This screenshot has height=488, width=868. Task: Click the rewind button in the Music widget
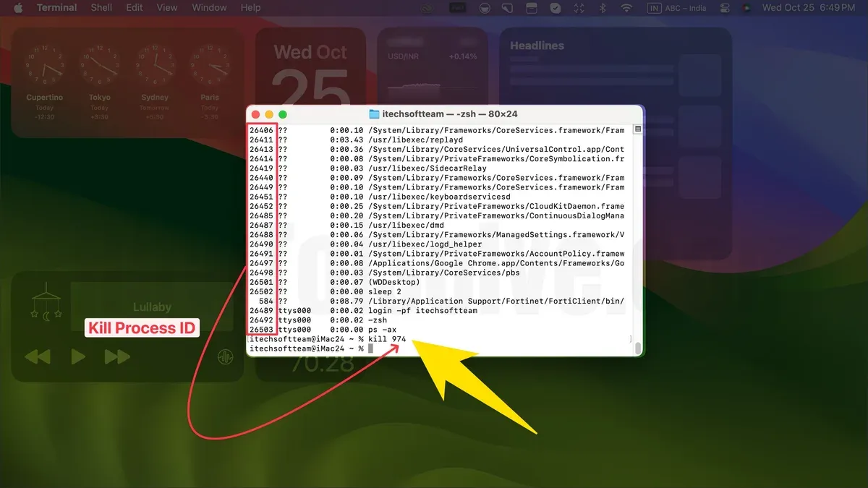click(x=36, y=356)
